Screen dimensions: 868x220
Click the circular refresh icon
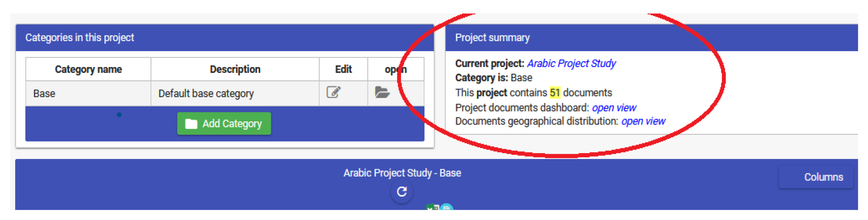pos(401,192)
